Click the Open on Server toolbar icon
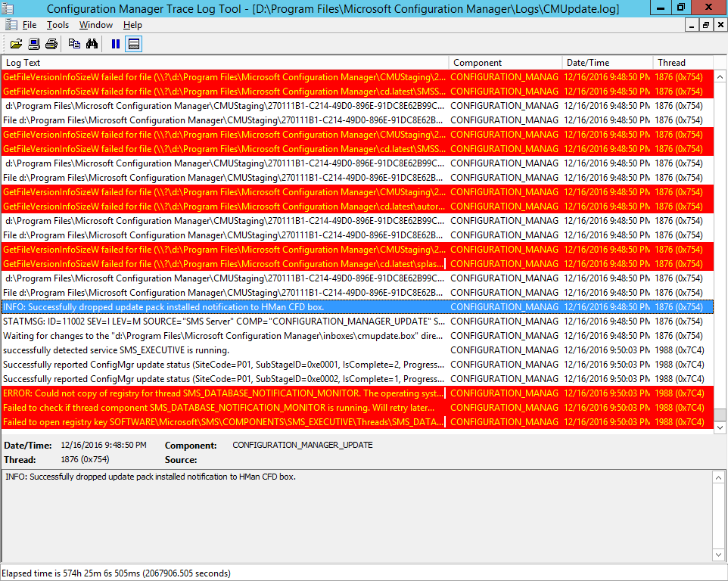Image resolution: width=728 pixels, height=581 pixels. (34, 44)
